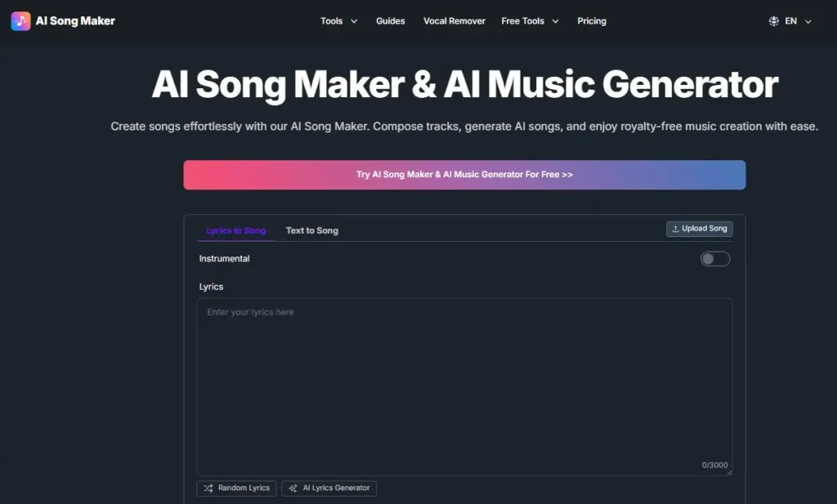This screenshot has width=837, height=504.
Task: Click the shuffle icon on Random Lyrics
Action: click(208, 488)
